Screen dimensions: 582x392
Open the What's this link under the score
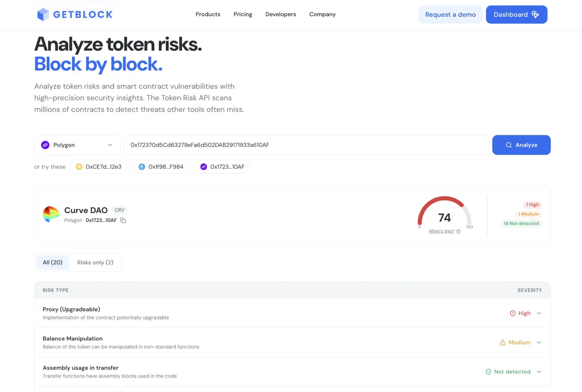(441, 231)
